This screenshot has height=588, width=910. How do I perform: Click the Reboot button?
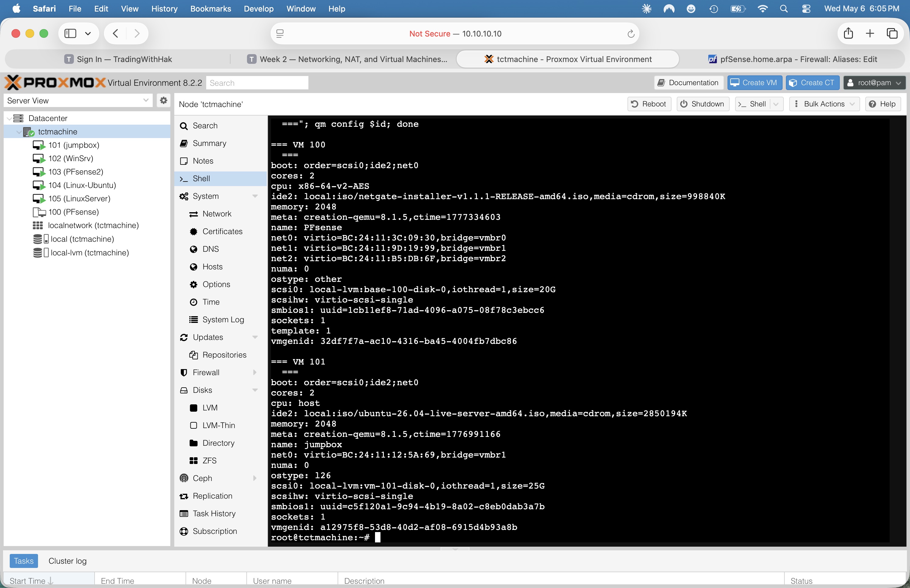(649, 104)
